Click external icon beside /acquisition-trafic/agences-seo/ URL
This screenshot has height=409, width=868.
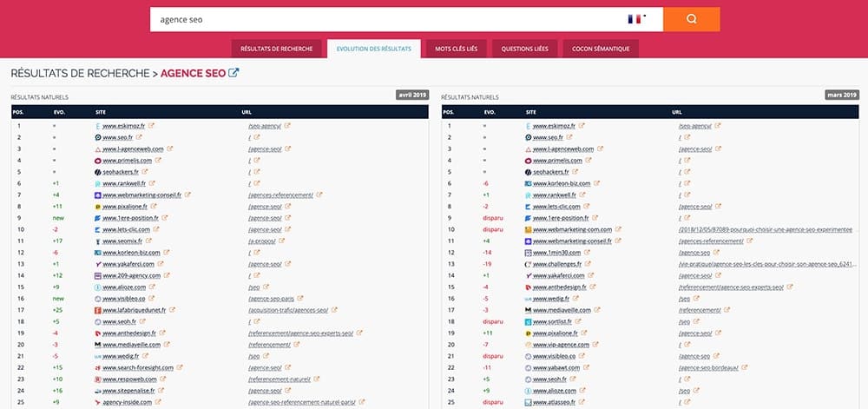(x=334, y=310)
